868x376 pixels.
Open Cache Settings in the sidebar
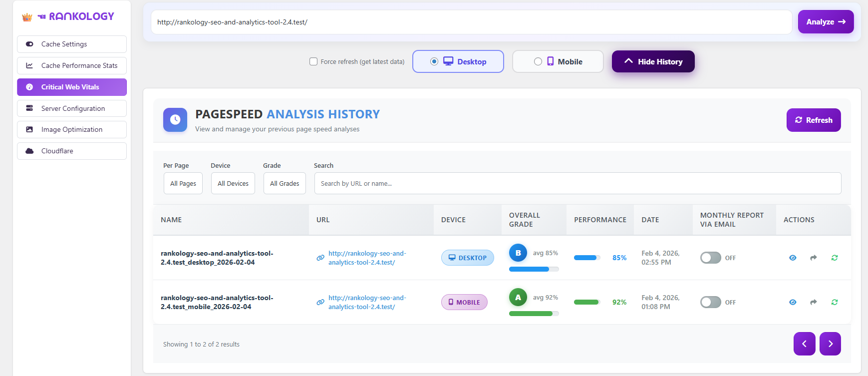click(x=72, y=44)
